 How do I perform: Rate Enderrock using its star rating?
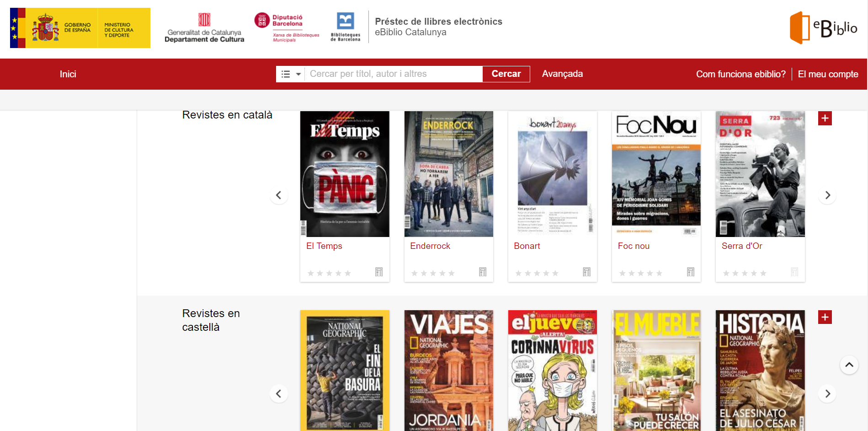tap(433, 273)
